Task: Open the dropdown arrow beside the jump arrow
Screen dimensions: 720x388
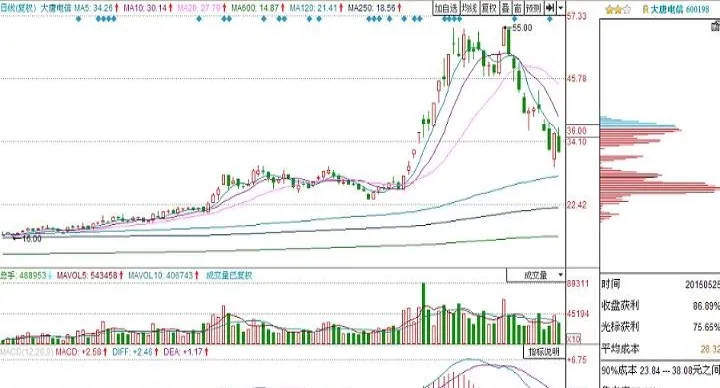Action: tap(561, 8)
